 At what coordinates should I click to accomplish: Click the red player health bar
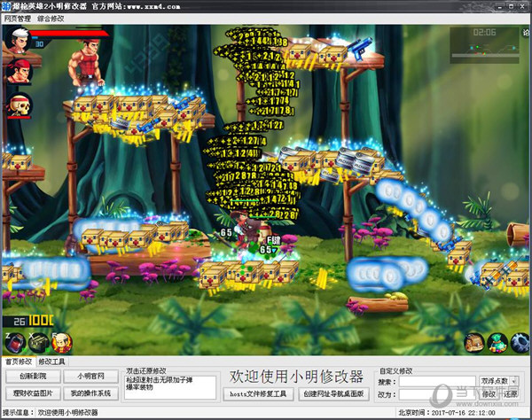69,33
